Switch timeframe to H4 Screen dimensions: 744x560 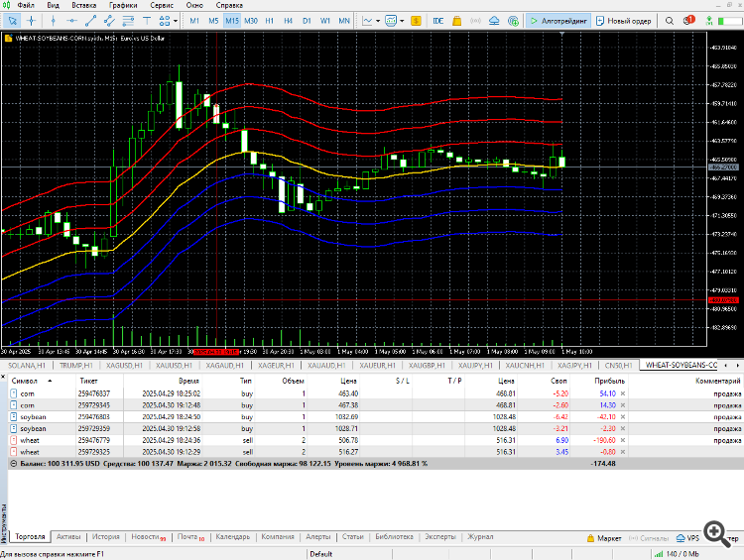(x=288, y=21)
